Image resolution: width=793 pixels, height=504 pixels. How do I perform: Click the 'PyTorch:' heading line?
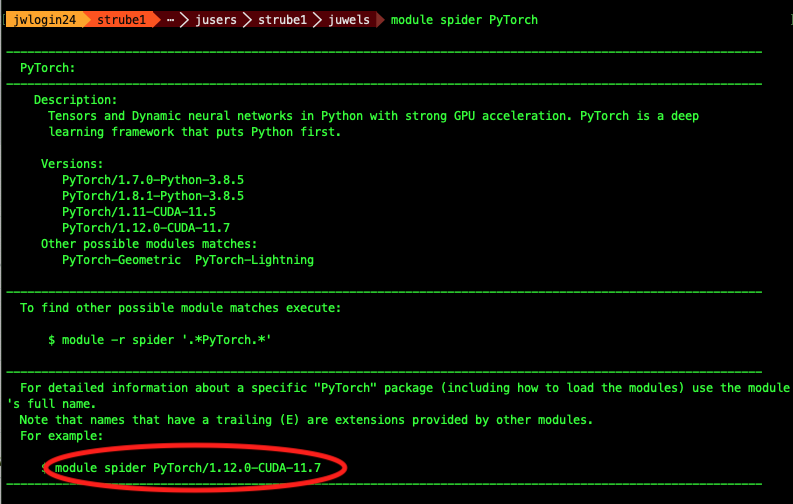coord(48,68)
